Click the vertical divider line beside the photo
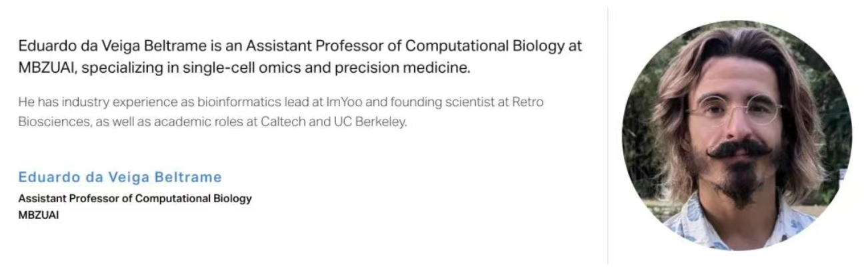 (x=607, y=136)
